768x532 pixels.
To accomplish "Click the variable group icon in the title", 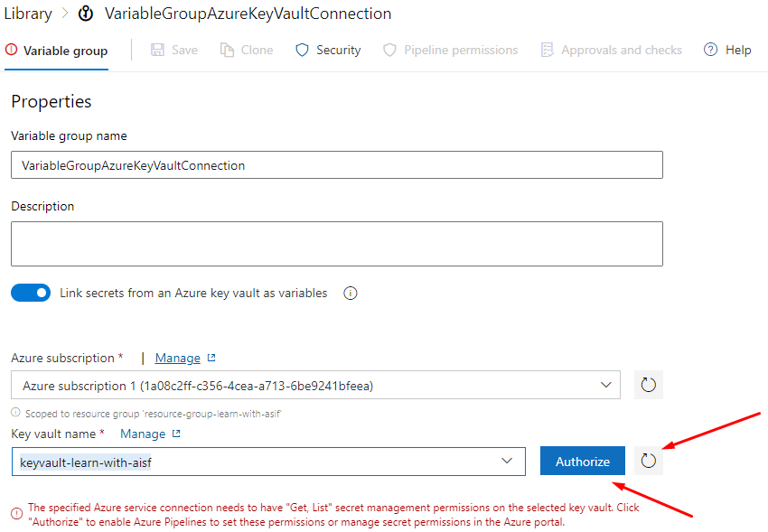I will click(87, 14).
